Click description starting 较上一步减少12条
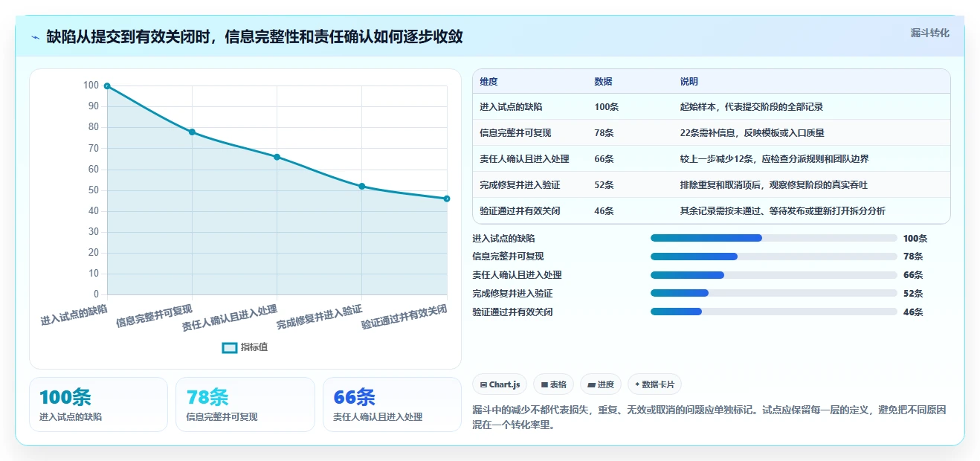980x461 pixels. pyautogui.click(x=774, y=159)
